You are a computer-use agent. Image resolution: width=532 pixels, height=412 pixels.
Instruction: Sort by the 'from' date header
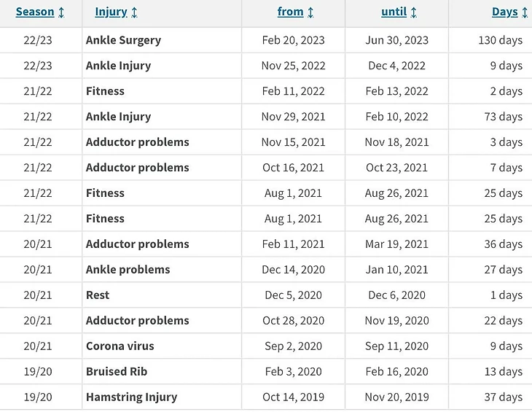[290, 12]
